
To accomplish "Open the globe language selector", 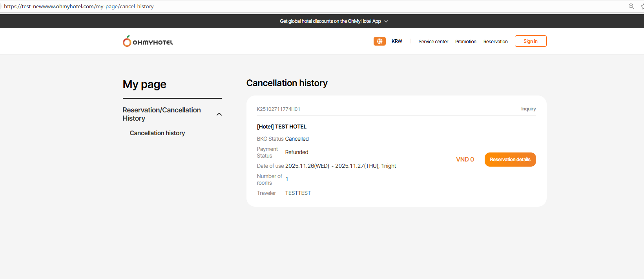I will [x=379, y=41].
